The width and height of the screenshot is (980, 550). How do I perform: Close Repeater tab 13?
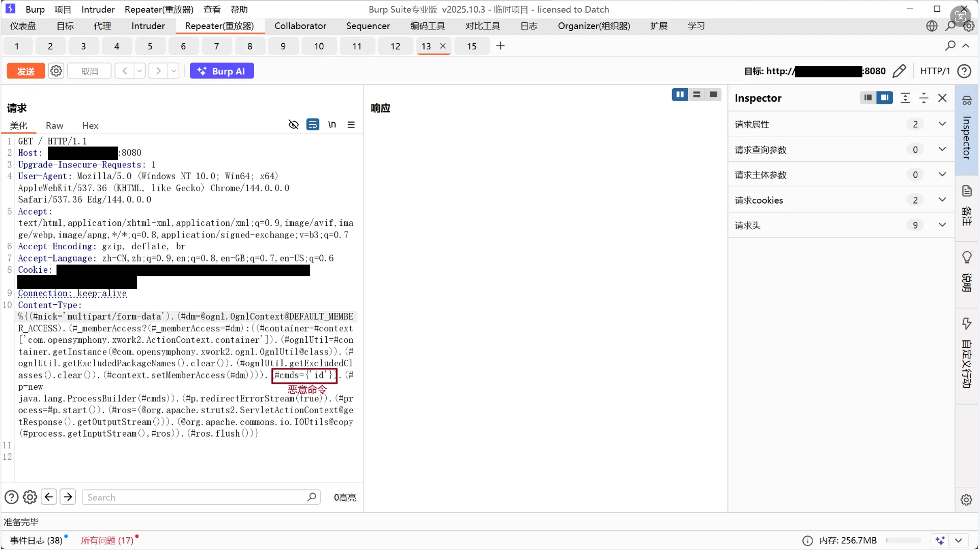click(443, 46)
